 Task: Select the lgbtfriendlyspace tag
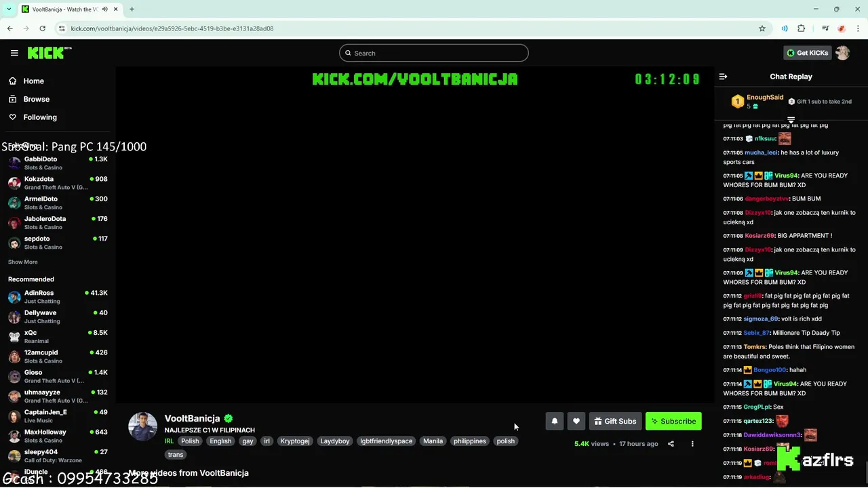(x=387, y=441)
